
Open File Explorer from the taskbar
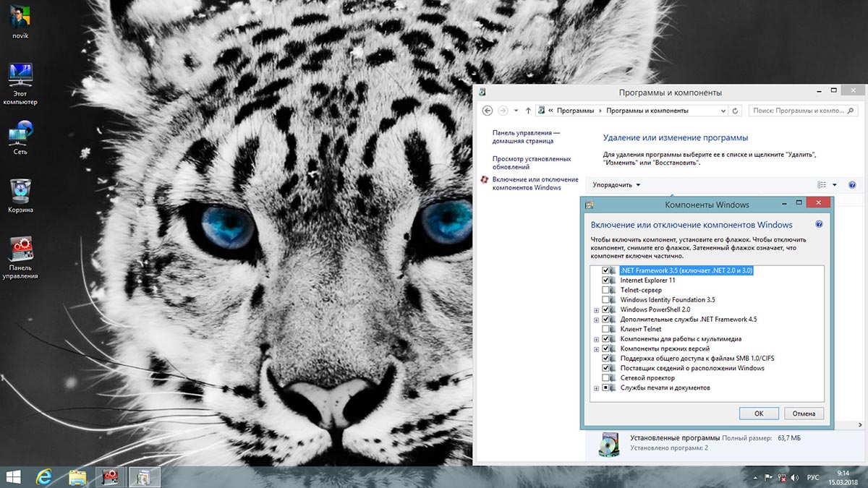(77, 476)
